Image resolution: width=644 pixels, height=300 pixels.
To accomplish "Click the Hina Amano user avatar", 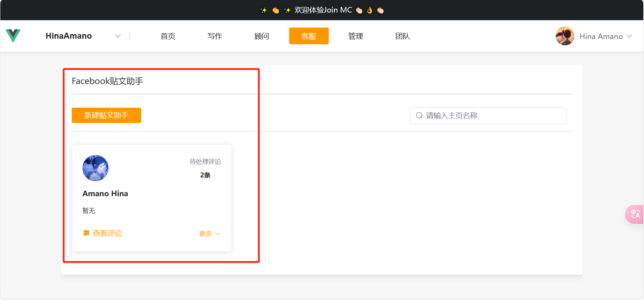I will click(565, 36).
